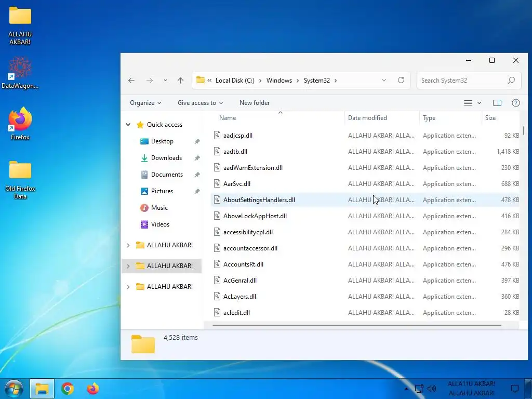Open the Organize menu
Viewport: 532px width, 399px height.
click(145, 103)
